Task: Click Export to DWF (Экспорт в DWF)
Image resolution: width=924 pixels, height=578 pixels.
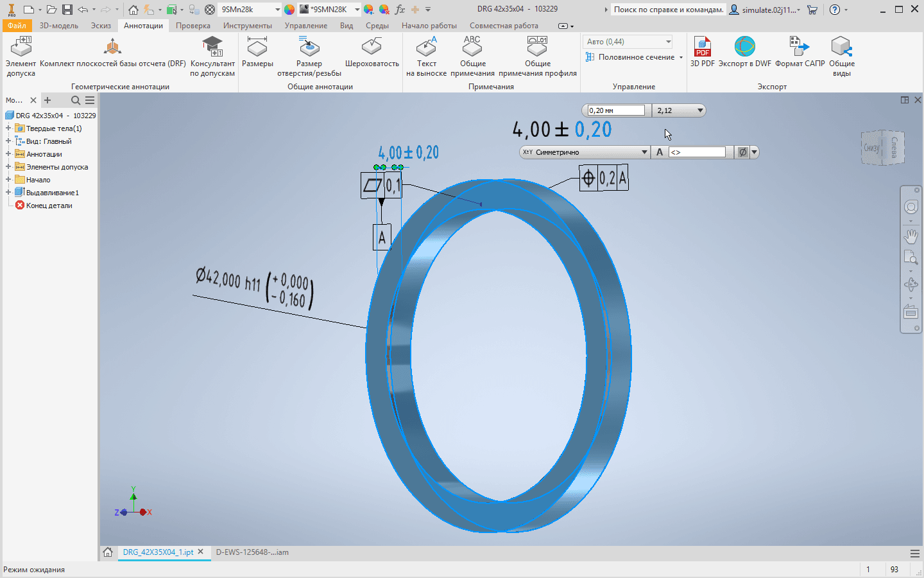Action: click(744, 52)
